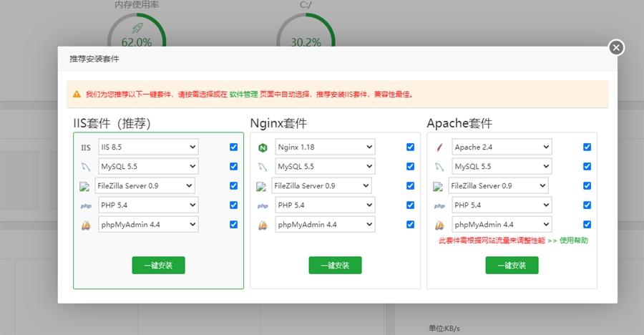Expand the Nginx 1.18 version dropdown
This screenshot has width=644, height=335.
click(x=325, y=147)
